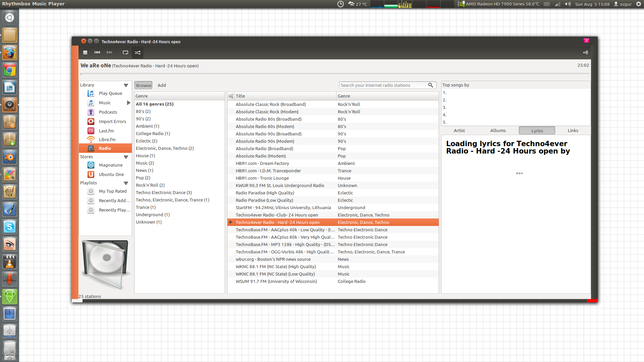Switch to the Artist tab
The width and height of the screenshot is (644, 362).
pyautogui.click(x=459, y=131)
